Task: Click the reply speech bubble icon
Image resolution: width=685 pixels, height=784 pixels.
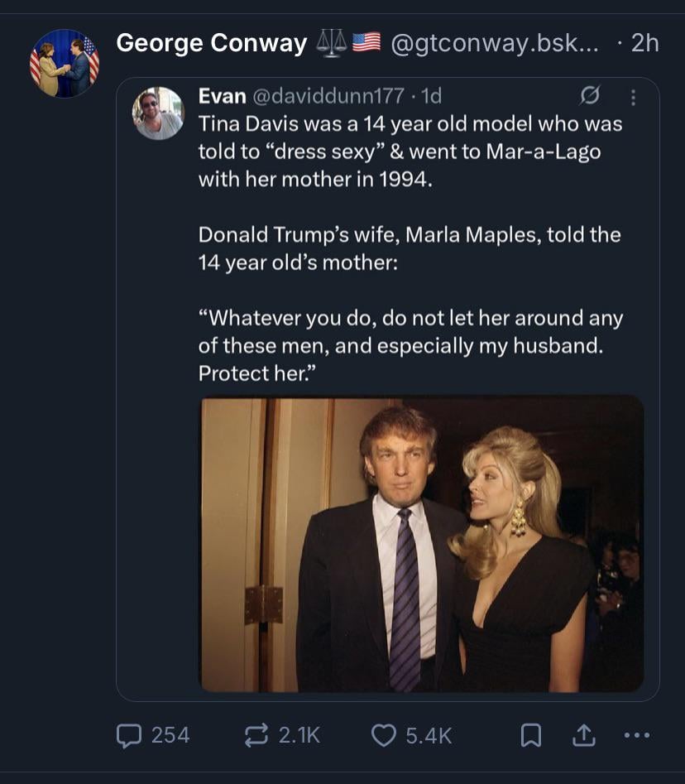Action: tap(130, 735)
